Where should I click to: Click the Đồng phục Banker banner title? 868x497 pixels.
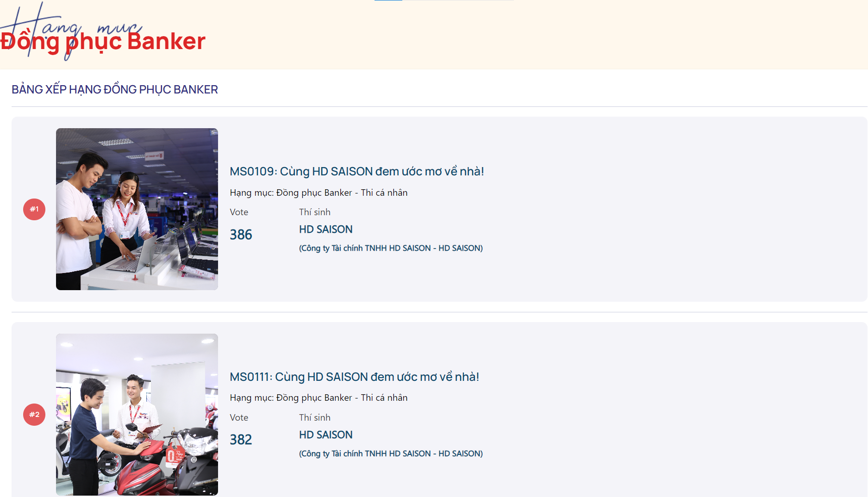point(103,41)
